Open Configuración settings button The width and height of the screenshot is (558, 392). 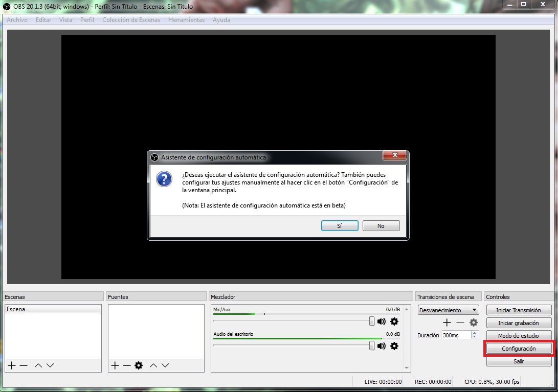point(519,349)
